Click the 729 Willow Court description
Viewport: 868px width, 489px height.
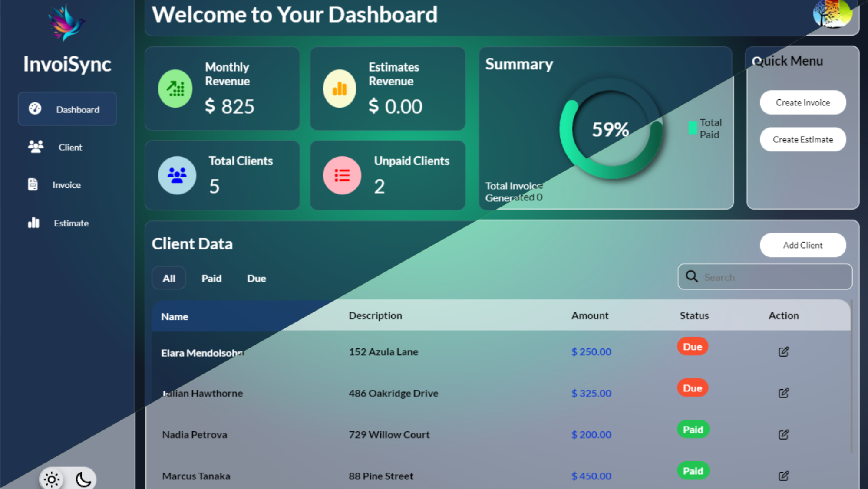(x=389, y=434)
